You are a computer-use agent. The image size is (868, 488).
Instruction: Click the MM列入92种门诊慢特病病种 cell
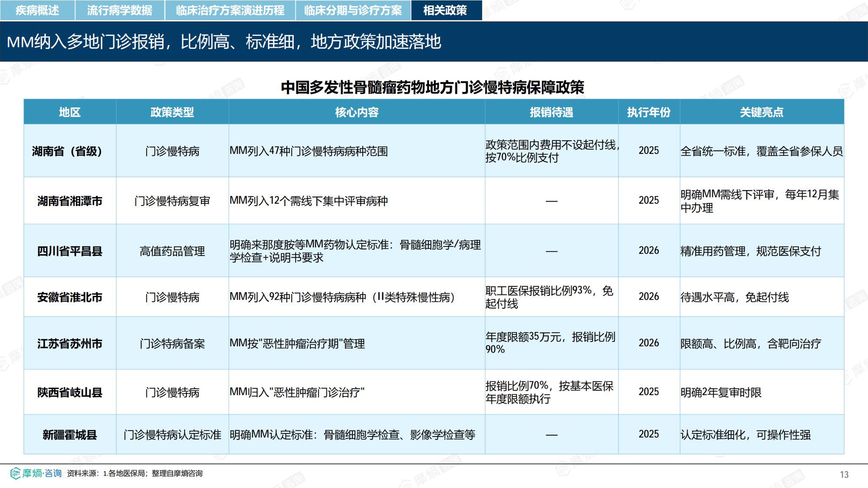pyautogui.click(x=357, y=297)
